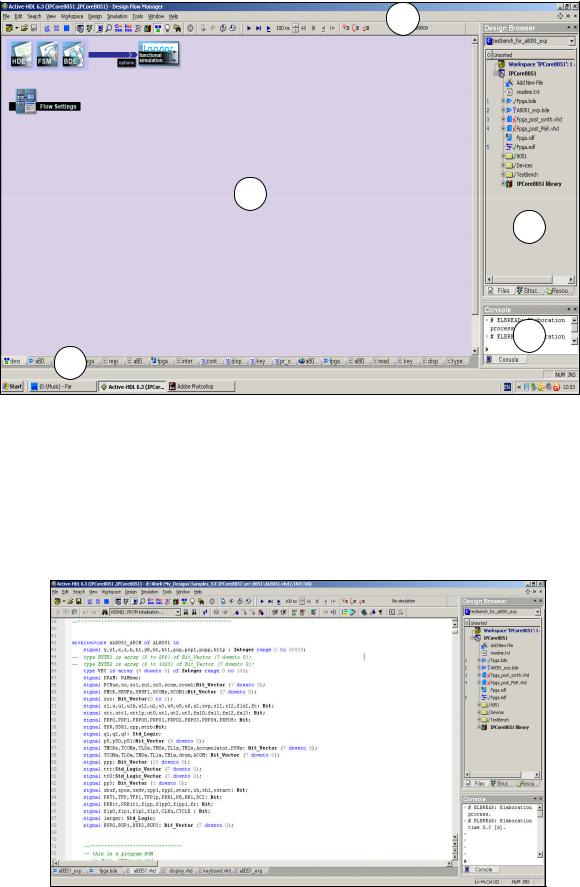
Task: Click the Console tab in the lower window
Action: coord(480,869)
